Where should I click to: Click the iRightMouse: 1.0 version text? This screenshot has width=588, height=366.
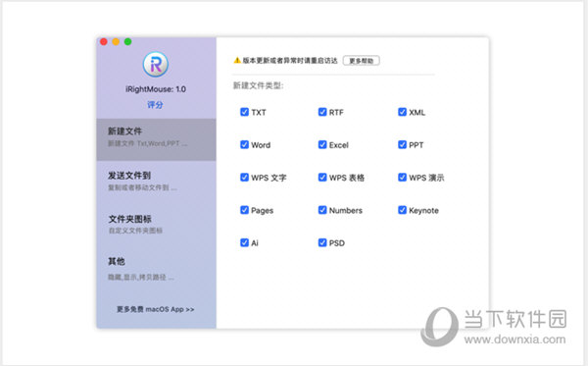click(x=156, y=89)
